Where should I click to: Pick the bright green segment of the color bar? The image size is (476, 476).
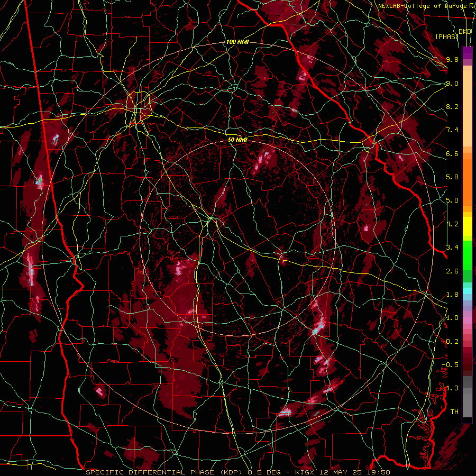(x=467, y=255)
